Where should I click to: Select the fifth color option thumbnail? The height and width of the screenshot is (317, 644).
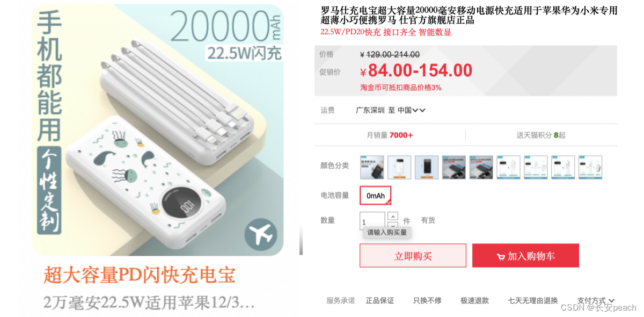click(481, 167)
